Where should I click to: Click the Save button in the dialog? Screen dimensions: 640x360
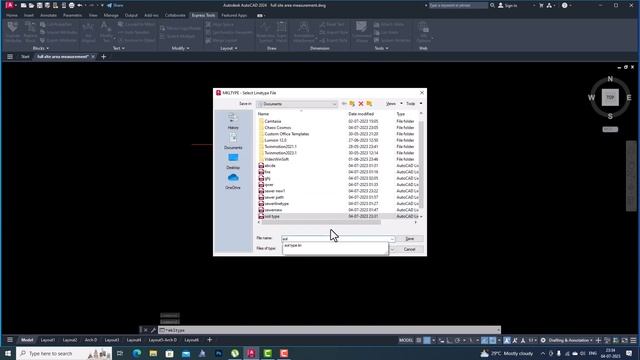409,239
